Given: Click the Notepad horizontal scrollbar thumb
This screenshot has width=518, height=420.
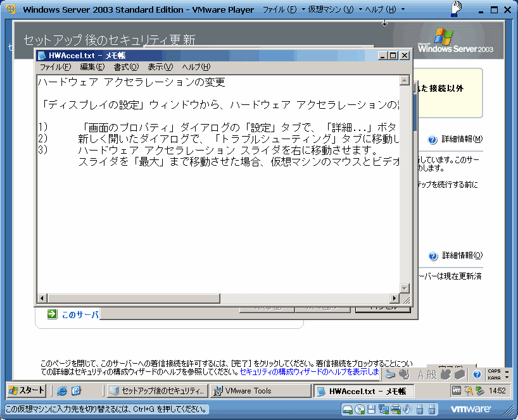Looking at the screenshot, I should 134,299.
